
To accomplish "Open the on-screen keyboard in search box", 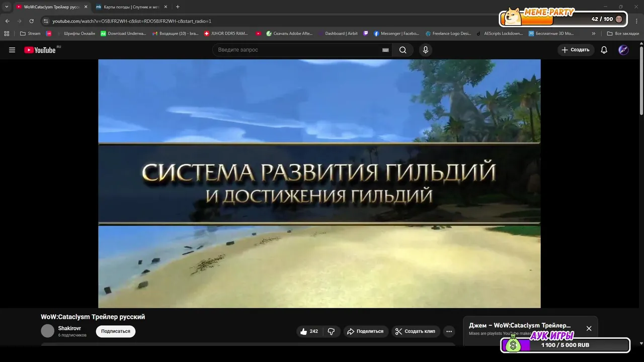I will pyautogui.click(x=385, y=50).
